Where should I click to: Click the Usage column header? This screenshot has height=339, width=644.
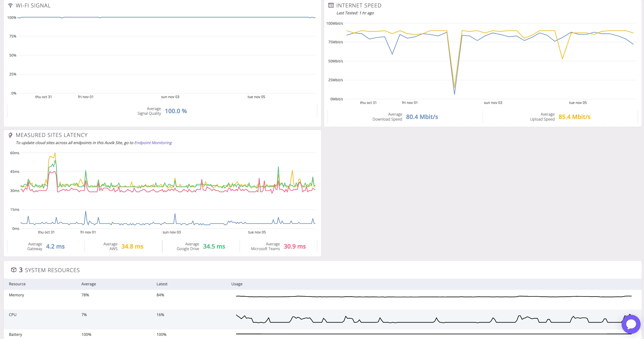237,284
